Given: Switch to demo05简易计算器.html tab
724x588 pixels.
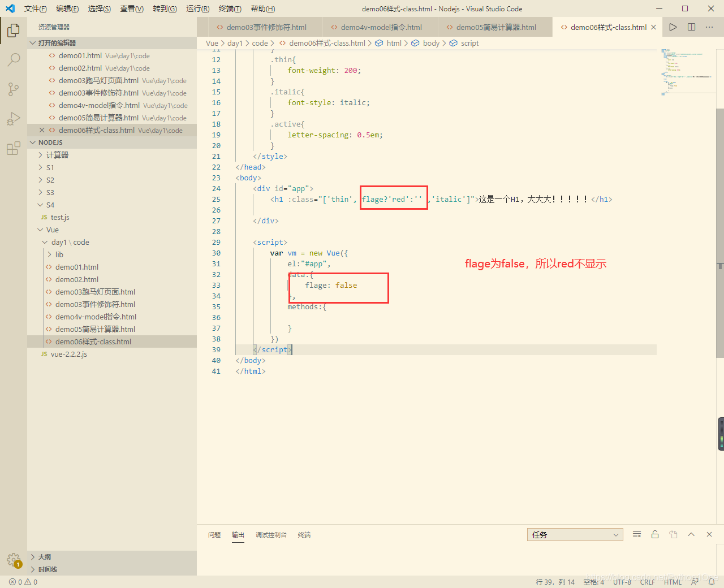Looking at the screenshot, I should tap(495, 27).
